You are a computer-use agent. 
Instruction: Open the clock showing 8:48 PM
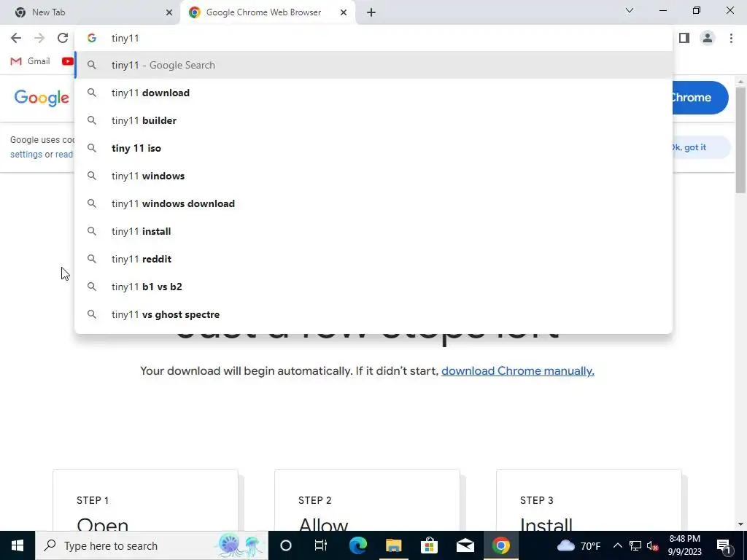[x=684, y=545]
